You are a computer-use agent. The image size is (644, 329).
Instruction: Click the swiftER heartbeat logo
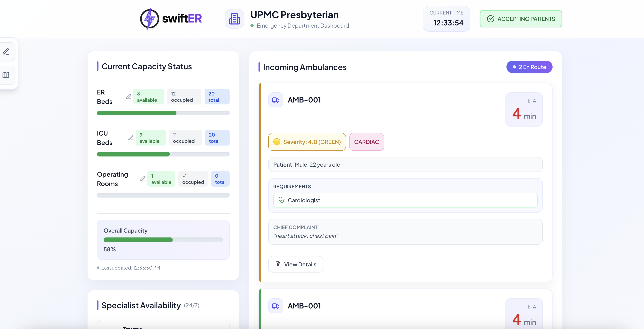point(149,19)
